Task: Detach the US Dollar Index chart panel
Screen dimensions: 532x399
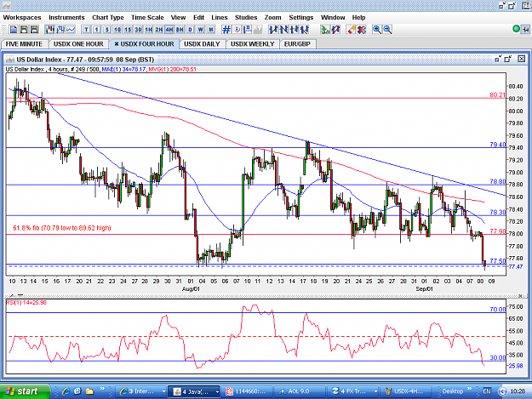Action: 498,59
